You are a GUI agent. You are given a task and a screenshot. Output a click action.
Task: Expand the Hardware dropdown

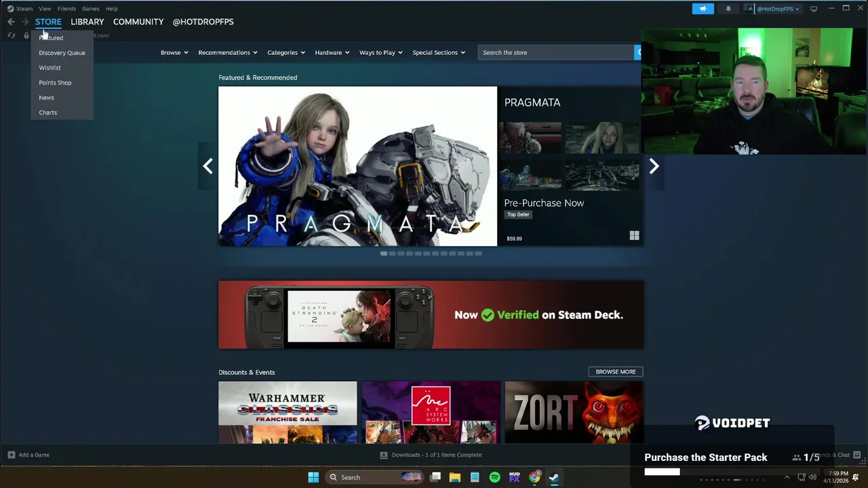[x=332, y=52]
